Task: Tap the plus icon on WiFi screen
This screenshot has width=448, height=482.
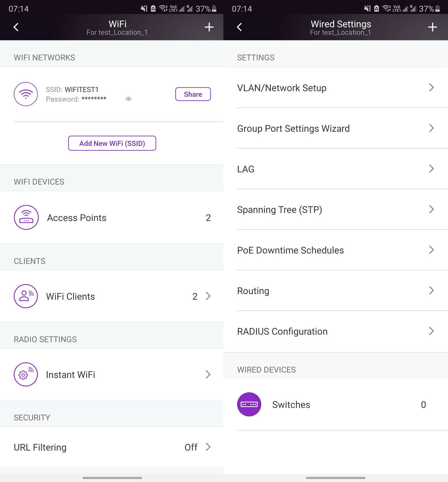Action: click(209, 27)
